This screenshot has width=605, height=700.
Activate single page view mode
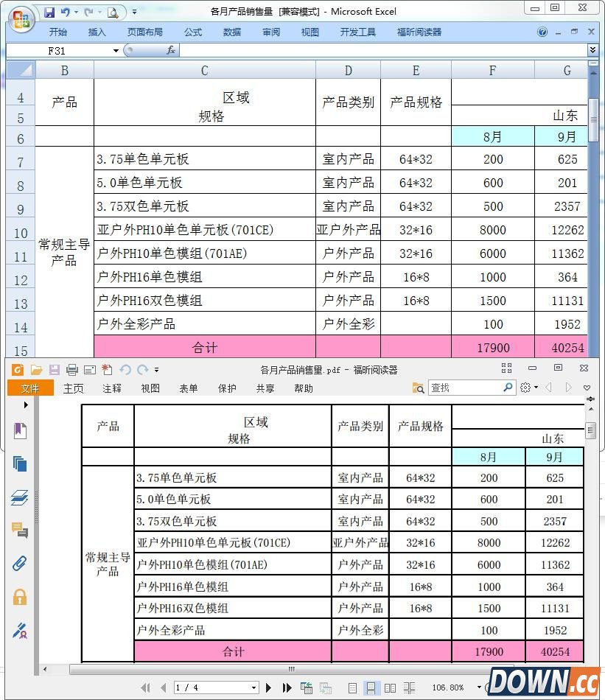pyautogui.click(x=353, y=687)
